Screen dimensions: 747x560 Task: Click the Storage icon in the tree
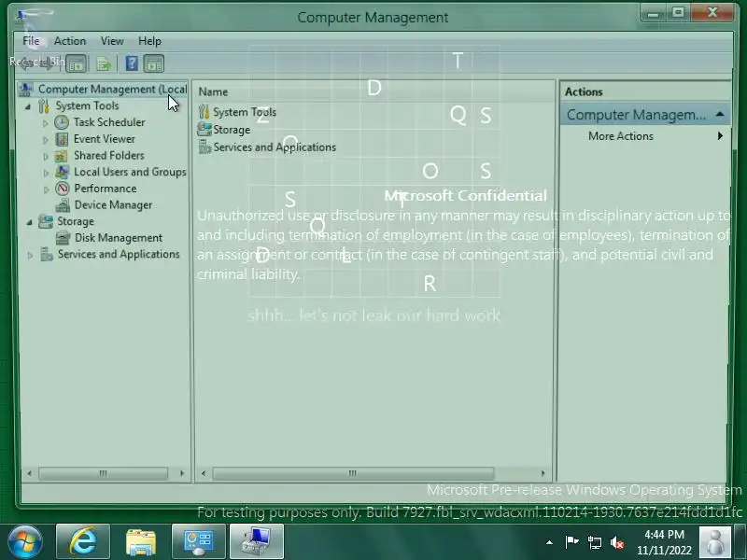[46, 221]
